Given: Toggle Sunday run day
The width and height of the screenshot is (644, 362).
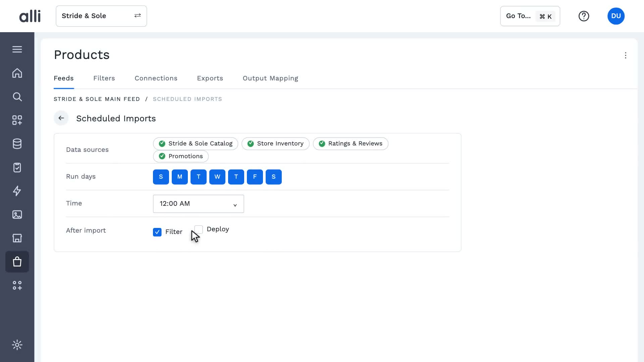Looking at the screenshot, I should coord(161,177).
